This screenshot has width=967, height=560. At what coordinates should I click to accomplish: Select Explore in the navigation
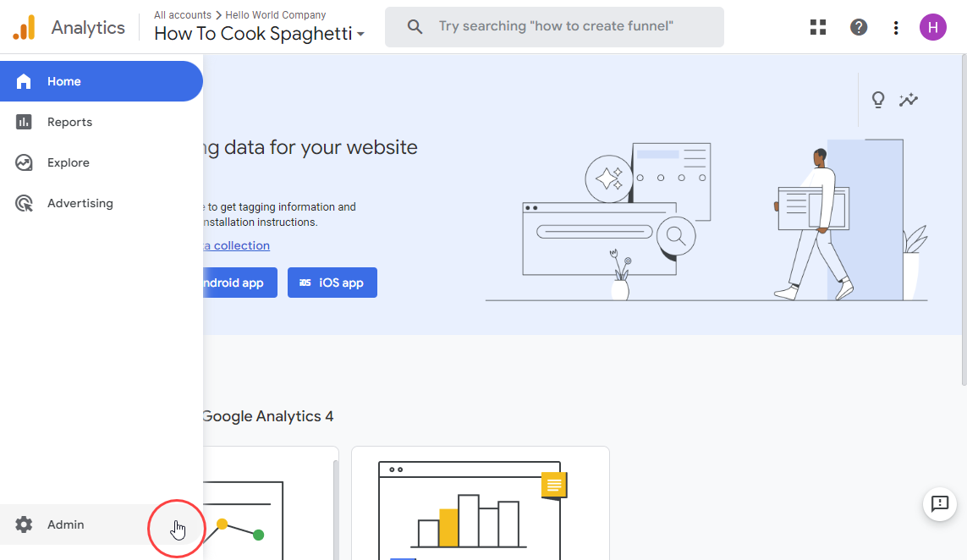click(68, 162)
